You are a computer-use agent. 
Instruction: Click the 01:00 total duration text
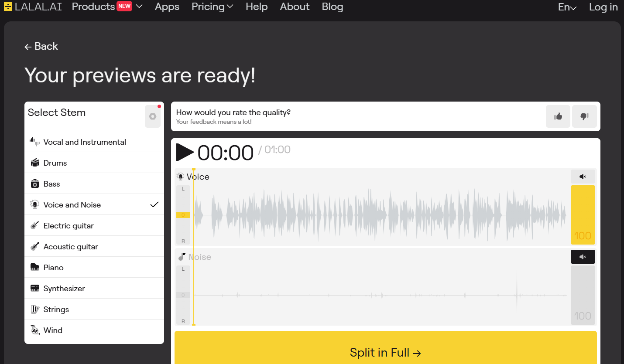(278, 150)
